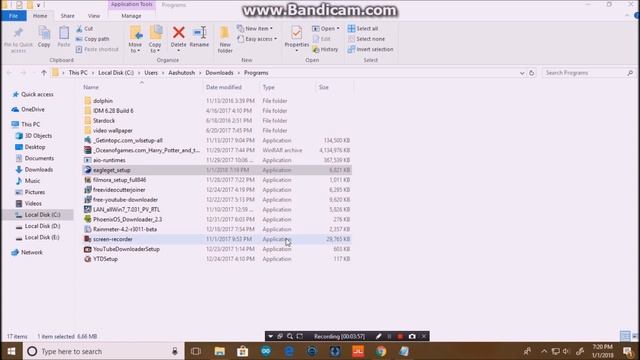Switch to the Manage ribbon tab

[x=131, y=16]
